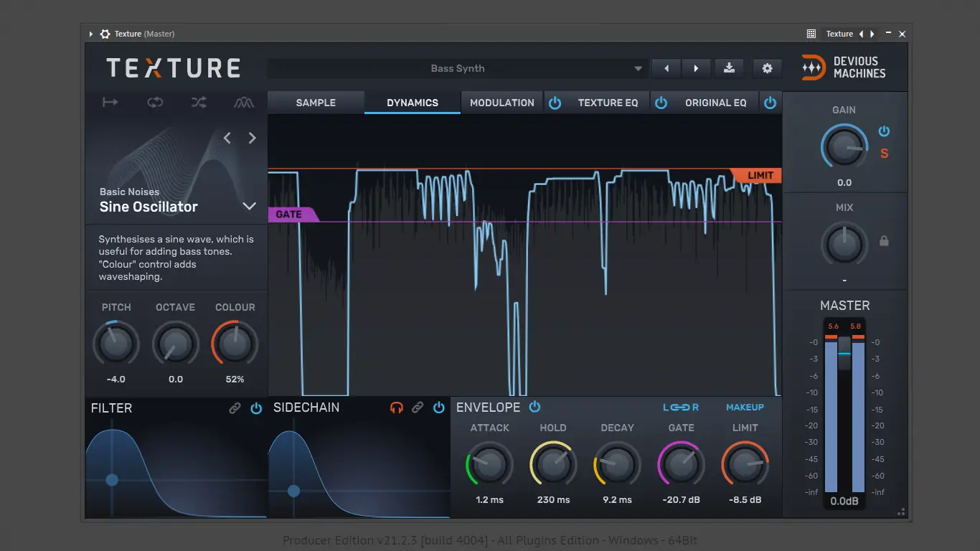Open the Texture EQ tab
Image resolution: width=980 pixels, height=551 pixels.
[608, 103]
